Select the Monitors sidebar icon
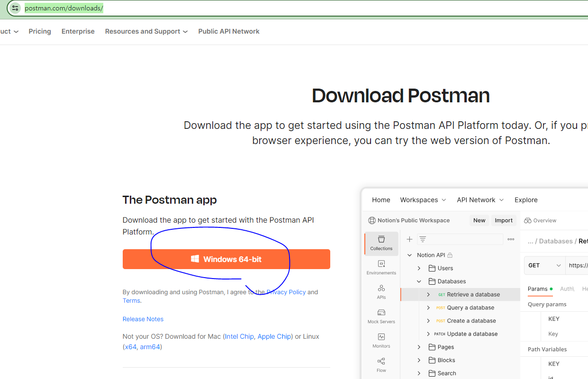The height and width of the screenshot is (379, 588). click(x=381, y=341)
